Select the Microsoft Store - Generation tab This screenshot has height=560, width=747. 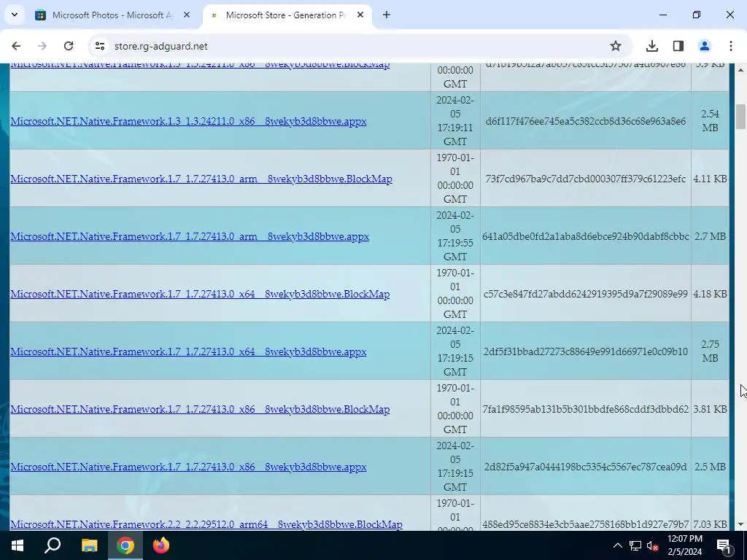pyautogui.click(x=287, y=15)
